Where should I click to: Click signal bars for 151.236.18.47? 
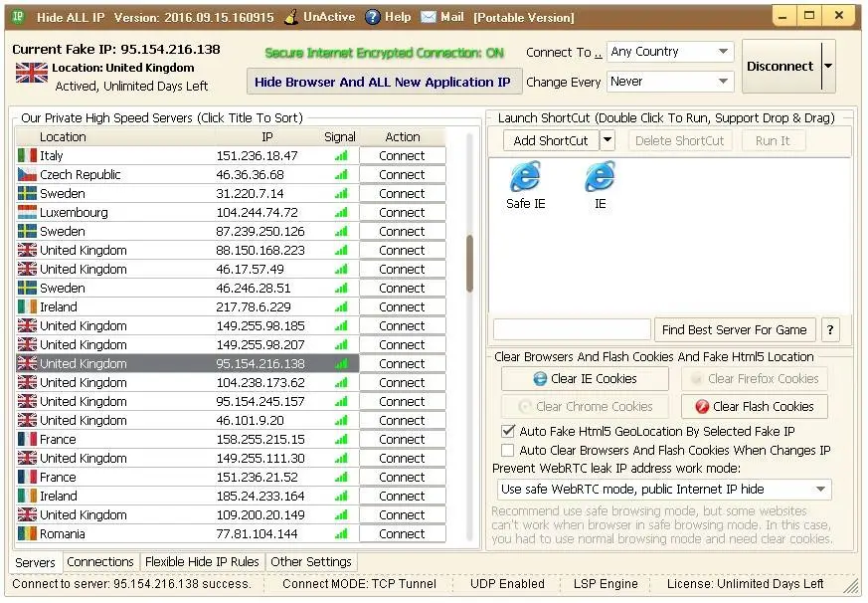(x=342, y=156)
